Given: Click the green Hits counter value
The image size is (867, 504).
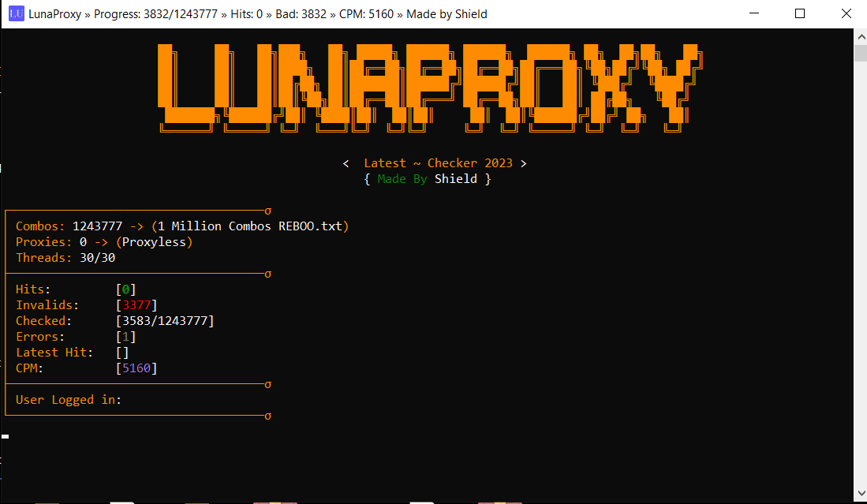Looking at the screenshot, I should 125,289.
